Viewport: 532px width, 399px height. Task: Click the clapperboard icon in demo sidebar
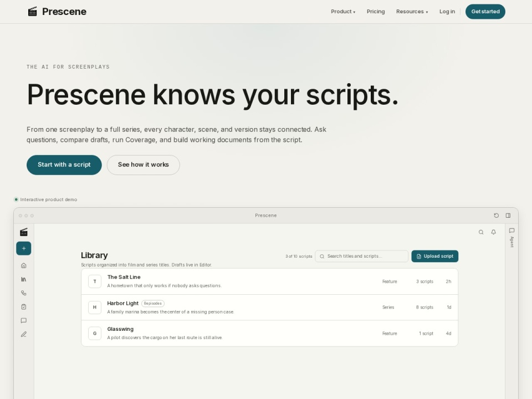pyautogui.click(x=24, y=232)
